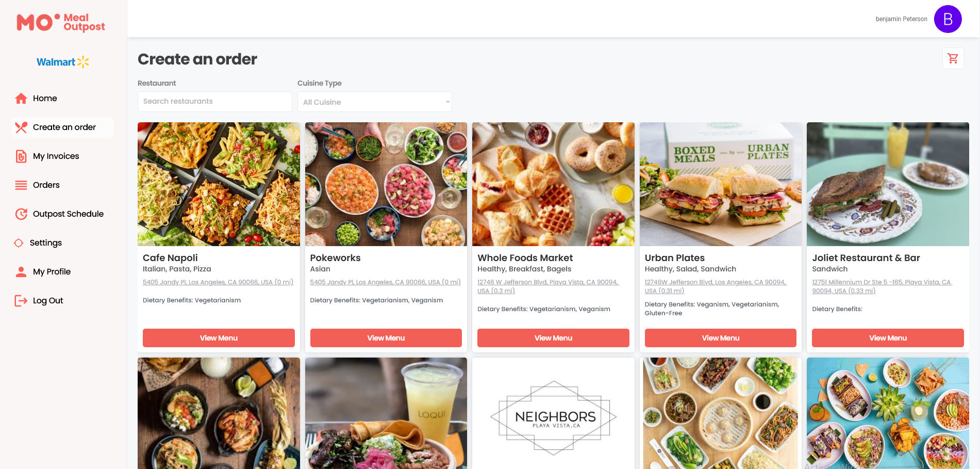Click the My Invoices document icon

click(21, 156)
